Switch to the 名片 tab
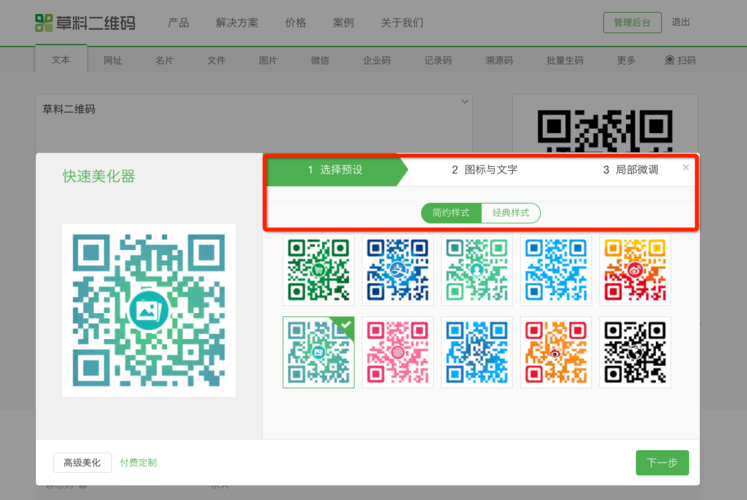747x500 pixels. coord(164,60)
